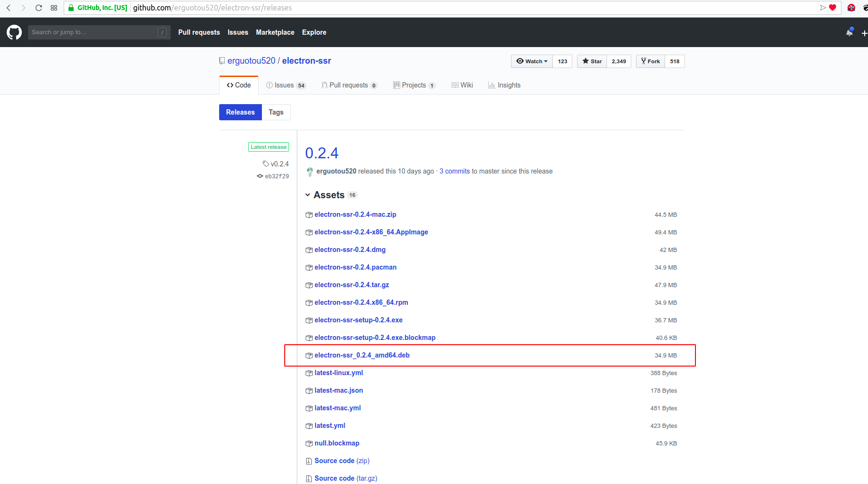
Task: Select the Releases button
Action: coord(241,112)
